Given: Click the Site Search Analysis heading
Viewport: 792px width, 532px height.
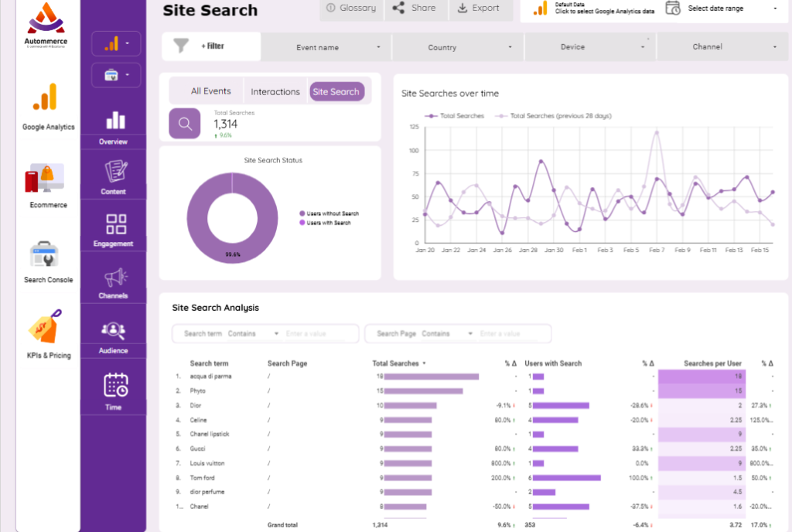Looking at the screenshot, I should 216,308.
